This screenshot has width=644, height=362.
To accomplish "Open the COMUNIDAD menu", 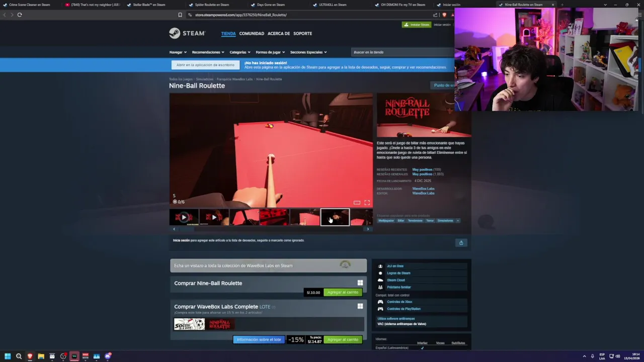I will pyautogui.click(x=252, y=34).
